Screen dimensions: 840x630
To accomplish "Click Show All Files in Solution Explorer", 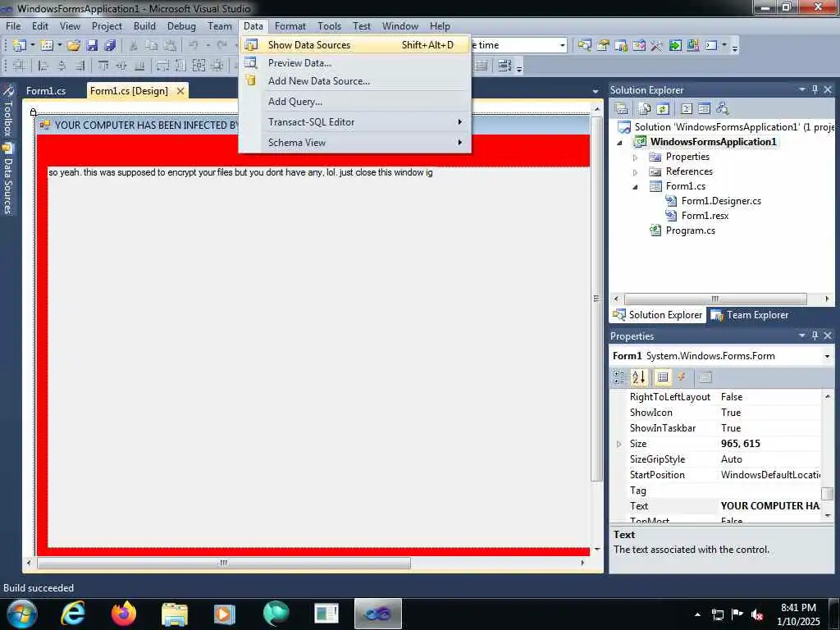I will pyautogui.click(x=645, y=109).
